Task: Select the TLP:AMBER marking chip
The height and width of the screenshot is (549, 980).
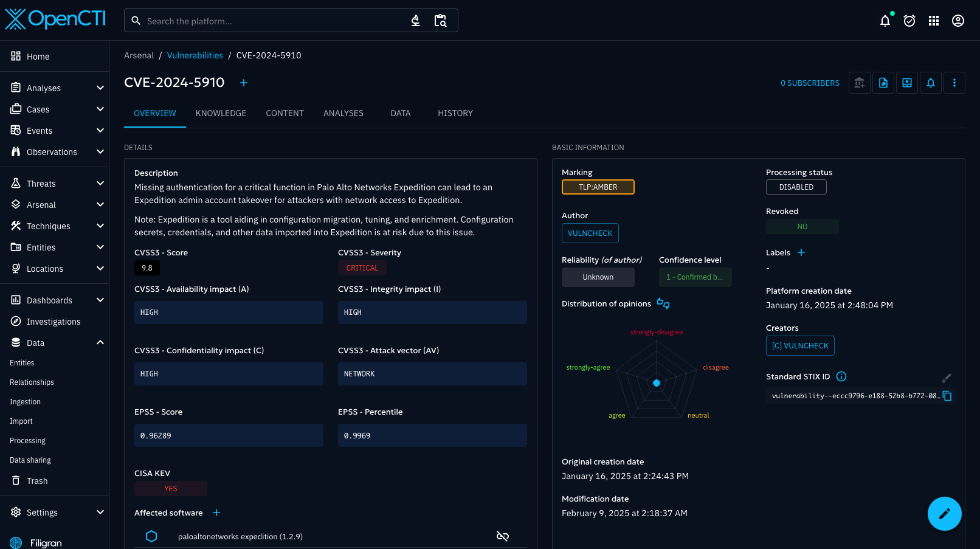Action: [x=598, y=187]
